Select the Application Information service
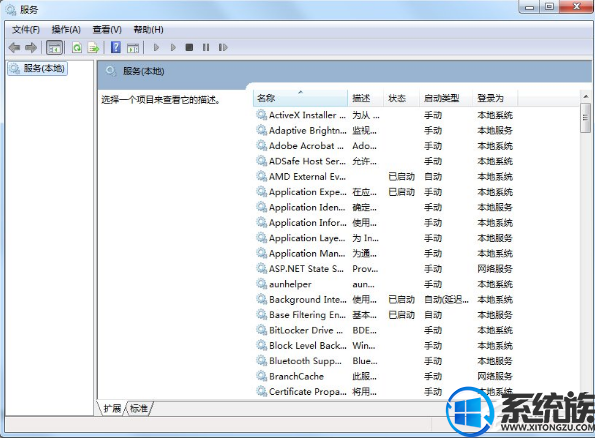This screenshot has width=595, height=440. point(385,223)
